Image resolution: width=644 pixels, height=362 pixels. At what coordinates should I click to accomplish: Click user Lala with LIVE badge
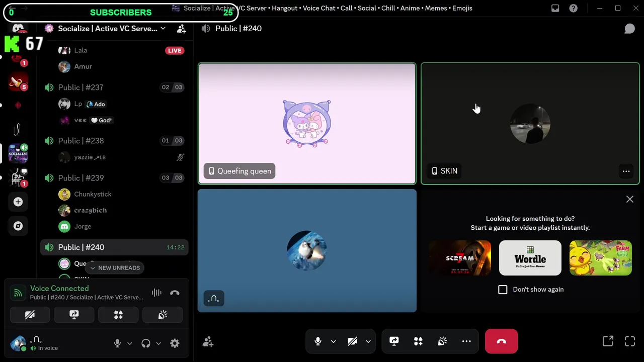point(120,50)
